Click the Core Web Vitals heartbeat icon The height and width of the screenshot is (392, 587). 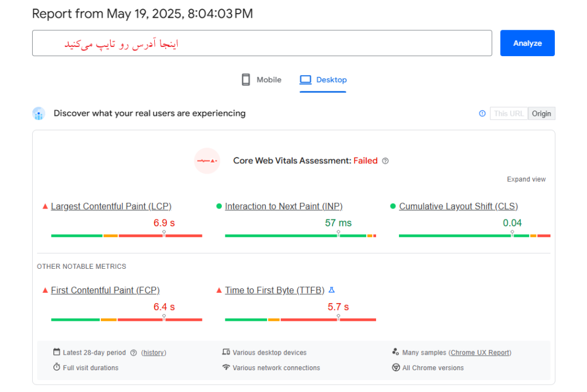pyautogui.click(x=207, y=161)
